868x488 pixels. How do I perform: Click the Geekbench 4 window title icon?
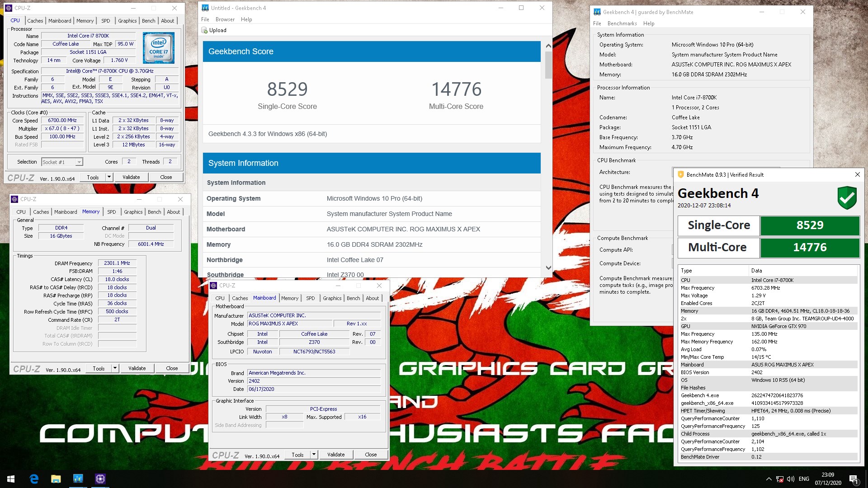[205, 8]
